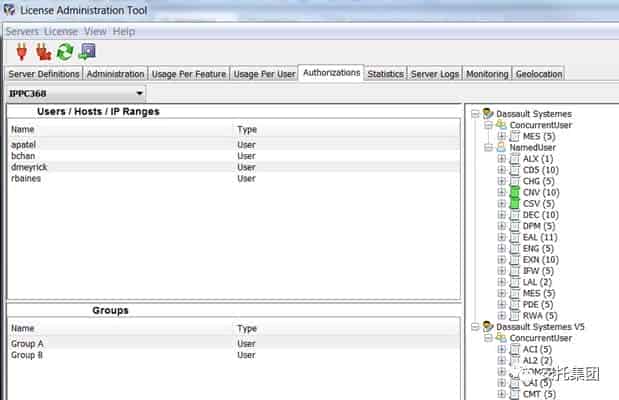Viewport: 619px width, 400px height.
Task: Collapse the NamedUser tree node
Action: tap(488, 148)
